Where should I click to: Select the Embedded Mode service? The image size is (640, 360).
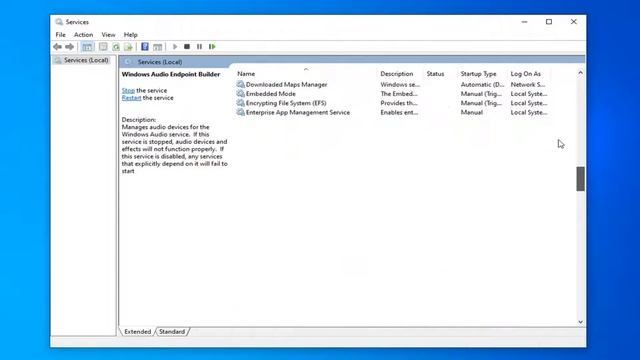[271, 94]
